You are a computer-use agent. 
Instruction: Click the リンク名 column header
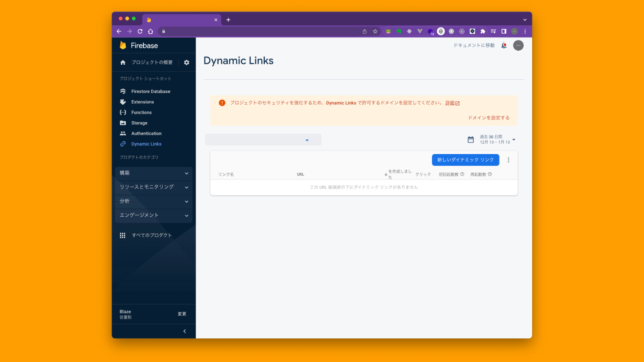(226, 175)
